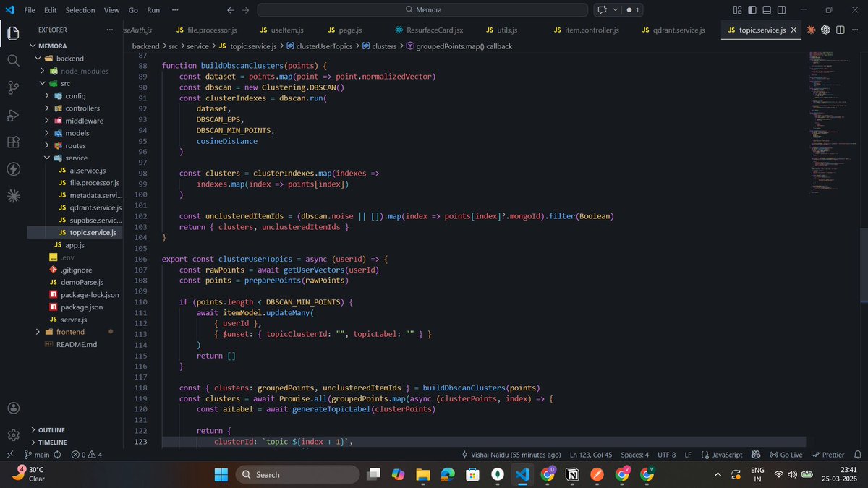The image size is (868, 488).
Task: Open the View menu
Action: [111, 10]
